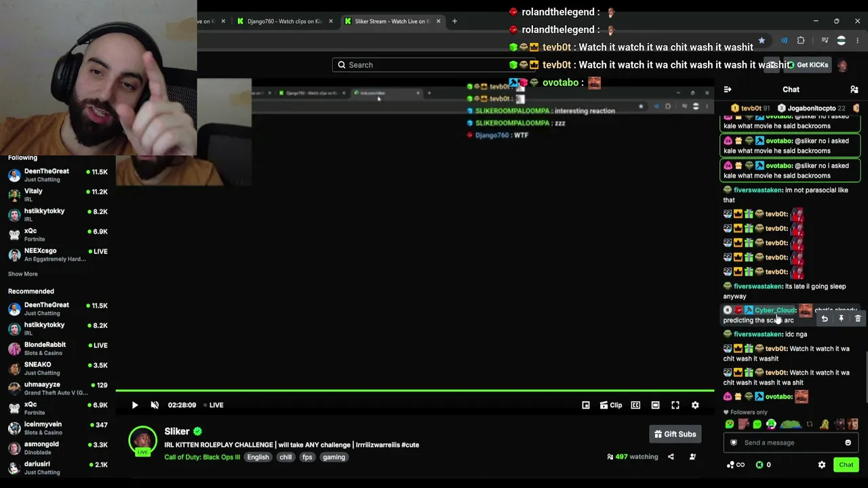The width and height of the screenshot is (868, 488).
Task: Share the stream via share icon
Action: coord(671,457)
